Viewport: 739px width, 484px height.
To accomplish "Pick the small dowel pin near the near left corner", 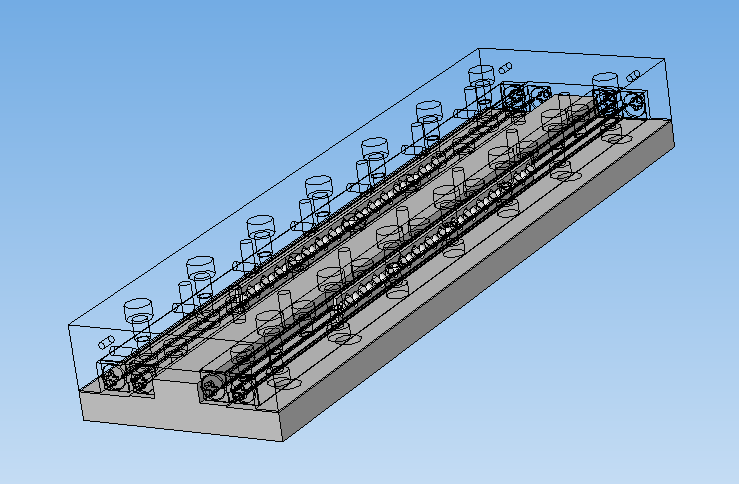I will (x=106, y=343).
